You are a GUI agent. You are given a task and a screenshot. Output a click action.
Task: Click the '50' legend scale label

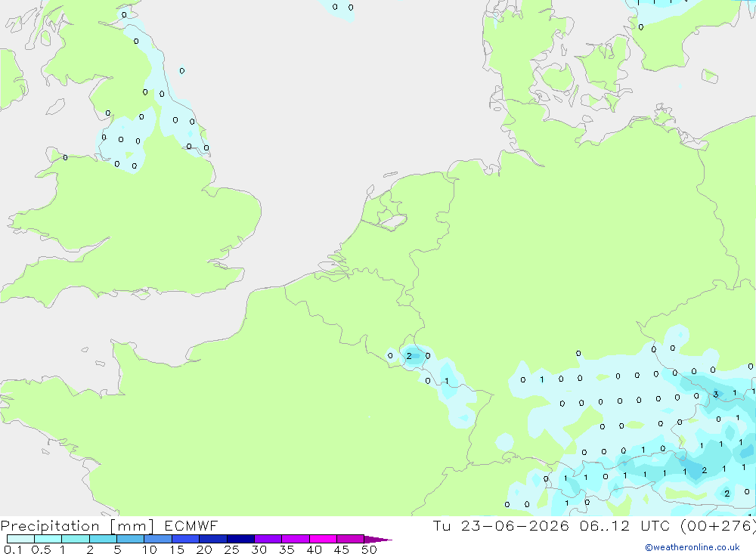370,549
